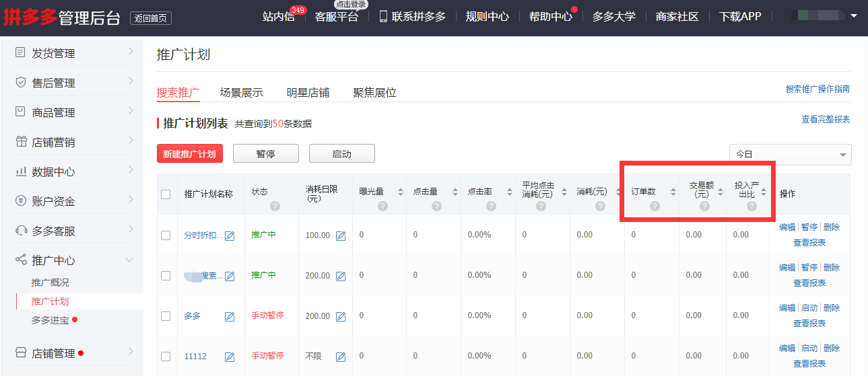Sort by 曝光量 column arrows
This screenshot has width=868, height=376.
(x=401, y=192)
